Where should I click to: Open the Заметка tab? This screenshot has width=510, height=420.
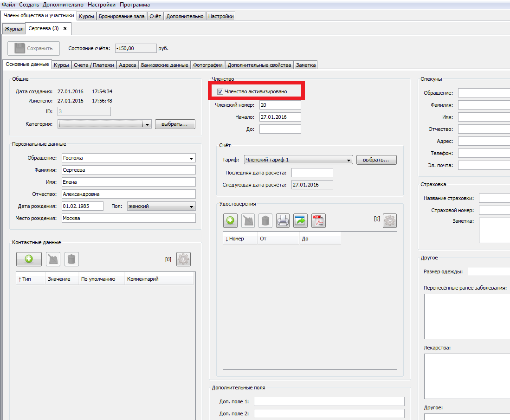coord(306,65)
